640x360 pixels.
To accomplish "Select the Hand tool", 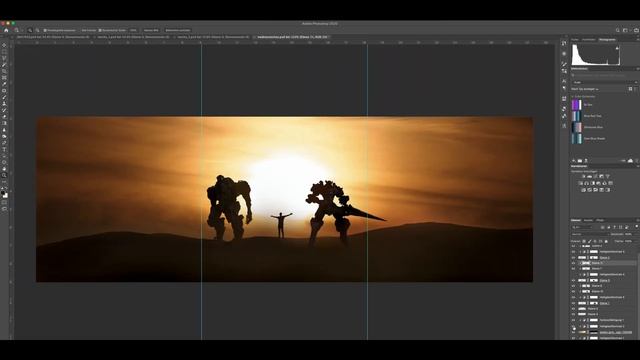I will point(4,169).
